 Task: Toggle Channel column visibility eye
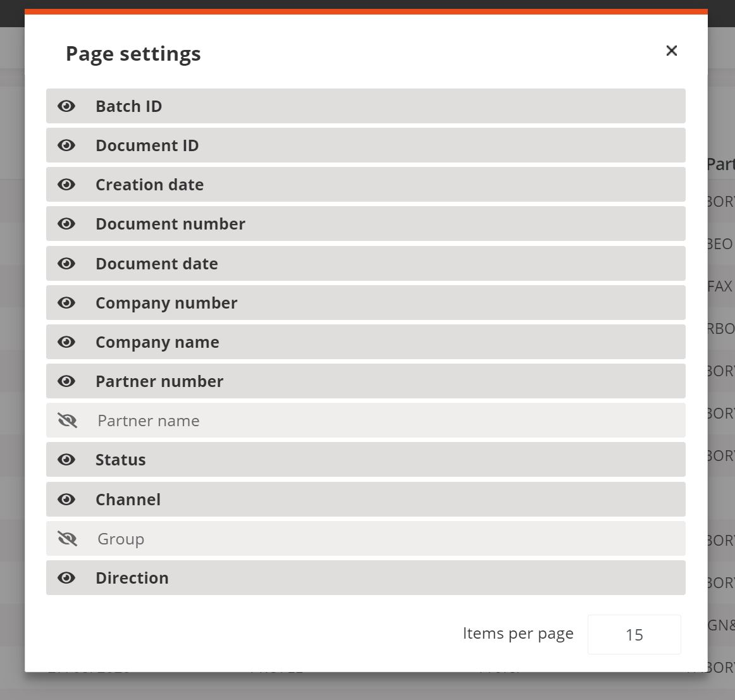pos(66,500)
